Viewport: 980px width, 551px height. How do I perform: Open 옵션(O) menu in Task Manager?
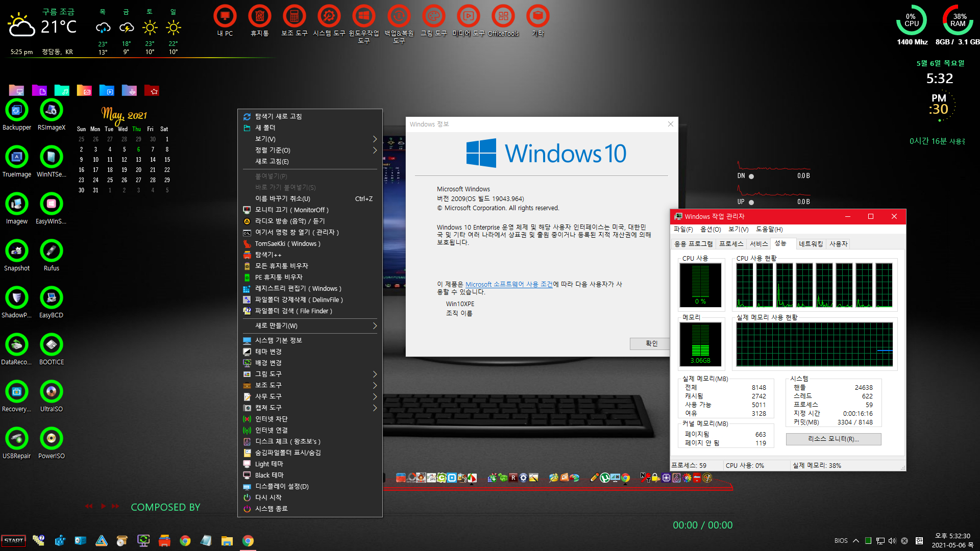coord(710,230)
